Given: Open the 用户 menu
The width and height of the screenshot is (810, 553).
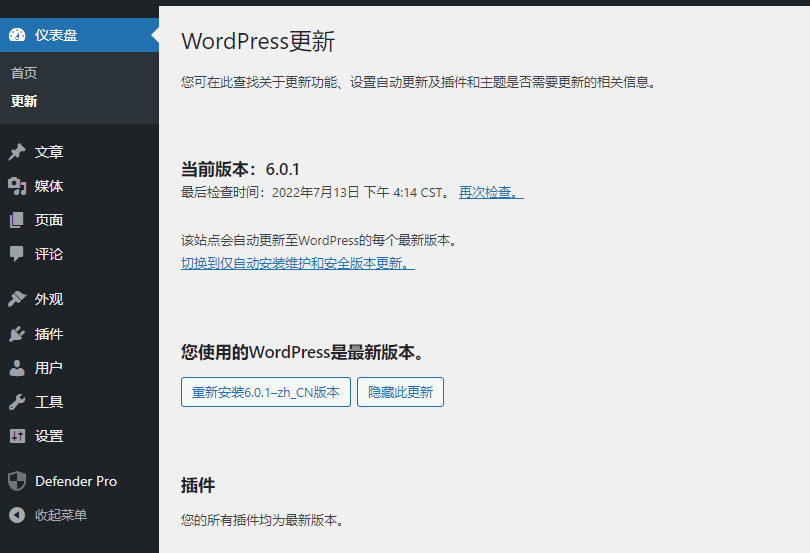Looking at the screenshot, I should click(80, 368).
